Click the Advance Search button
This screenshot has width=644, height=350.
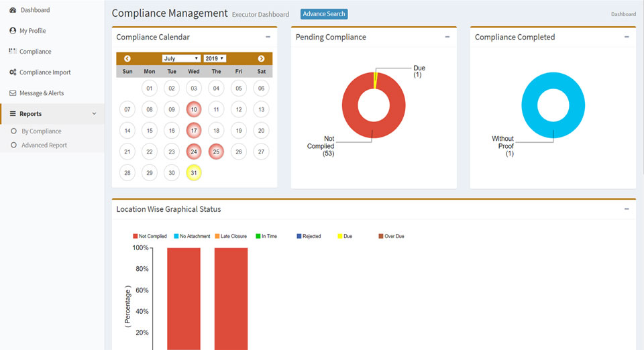(x=324, y=14)
